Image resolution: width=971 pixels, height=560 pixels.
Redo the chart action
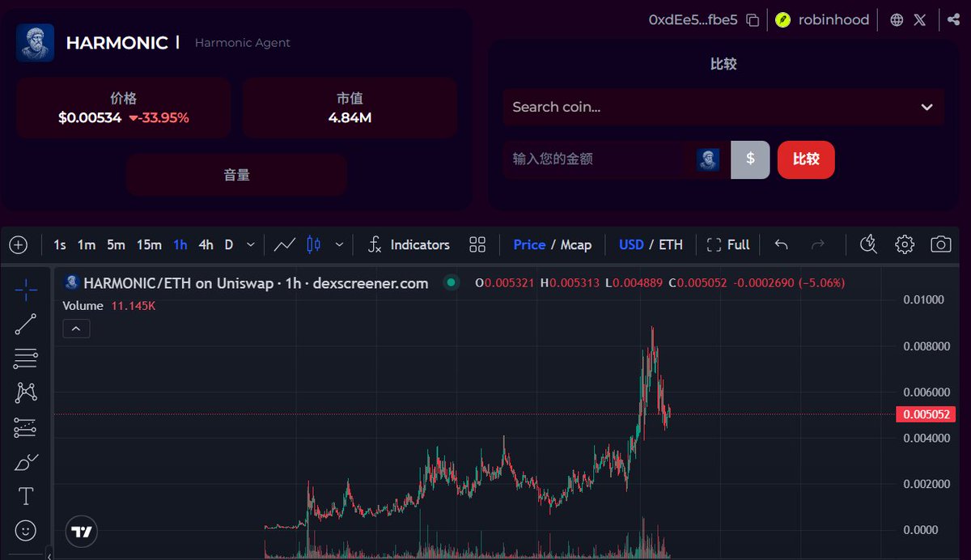818,245
